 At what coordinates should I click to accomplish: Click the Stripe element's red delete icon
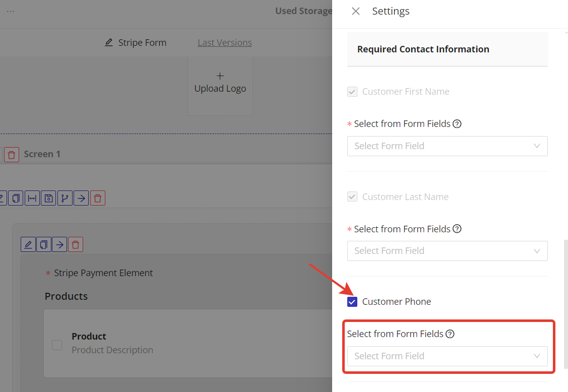point(76,245)
